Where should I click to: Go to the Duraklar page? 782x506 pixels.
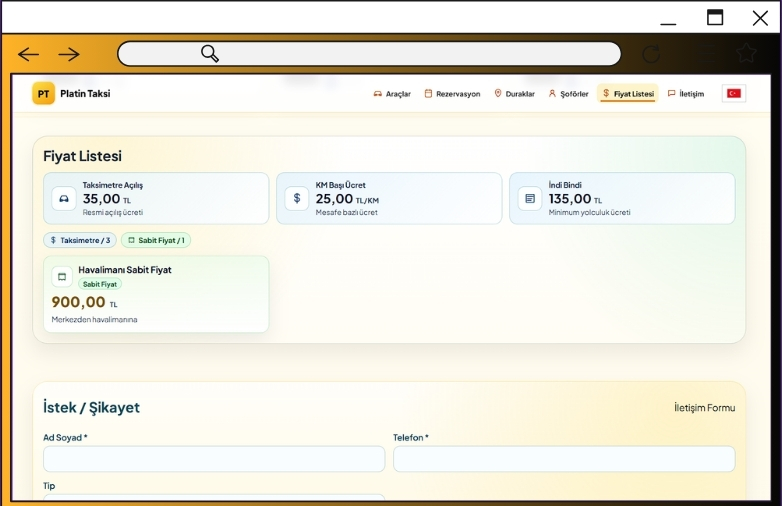tap(515, 94)
